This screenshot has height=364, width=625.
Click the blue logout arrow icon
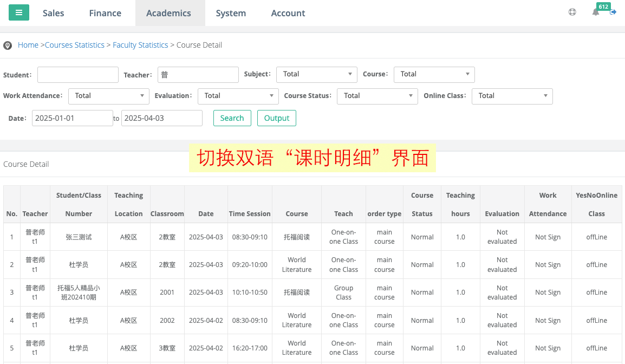coord(613,12)
